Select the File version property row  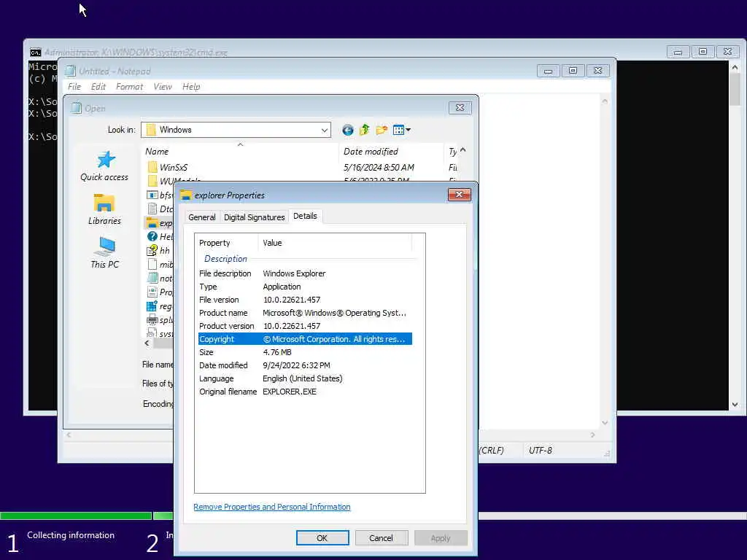tap(305, 300)
